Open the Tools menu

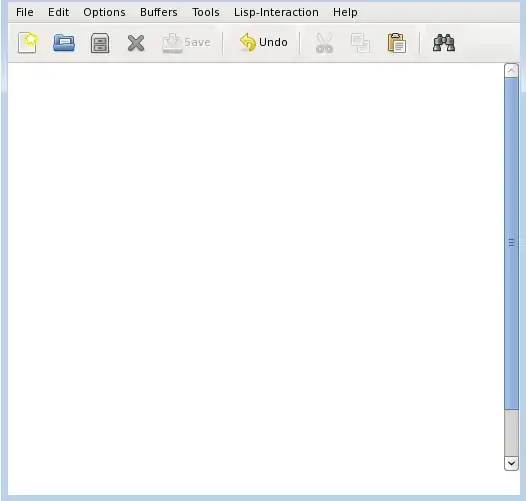(206, 12)
